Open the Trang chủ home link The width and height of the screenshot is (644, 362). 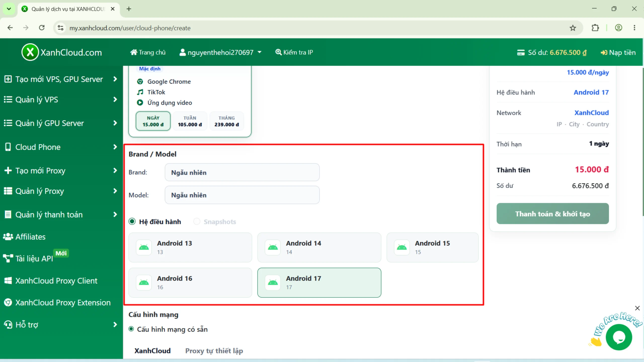148,52
